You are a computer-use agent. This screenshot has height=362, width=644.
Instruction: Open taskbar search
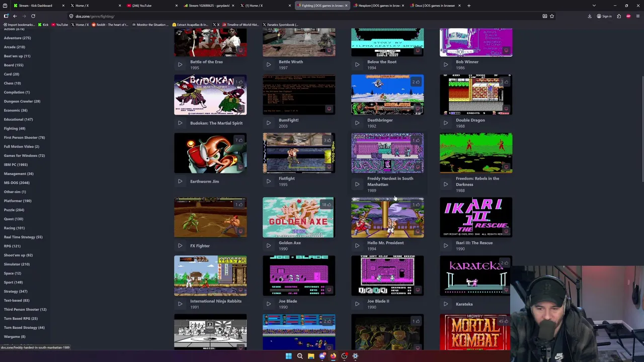300,356
